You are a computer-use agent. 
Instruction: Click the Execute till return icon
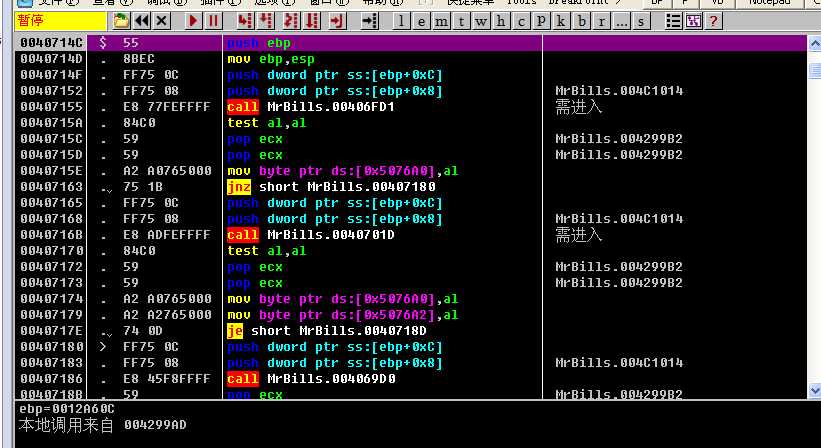[x=337, y=21]
